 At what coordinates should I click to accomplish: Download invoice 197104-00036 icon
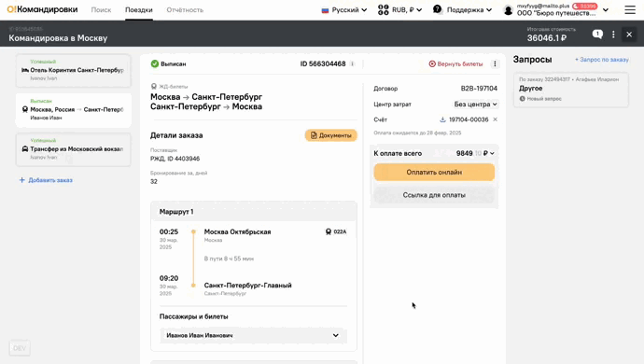(442, 119)
